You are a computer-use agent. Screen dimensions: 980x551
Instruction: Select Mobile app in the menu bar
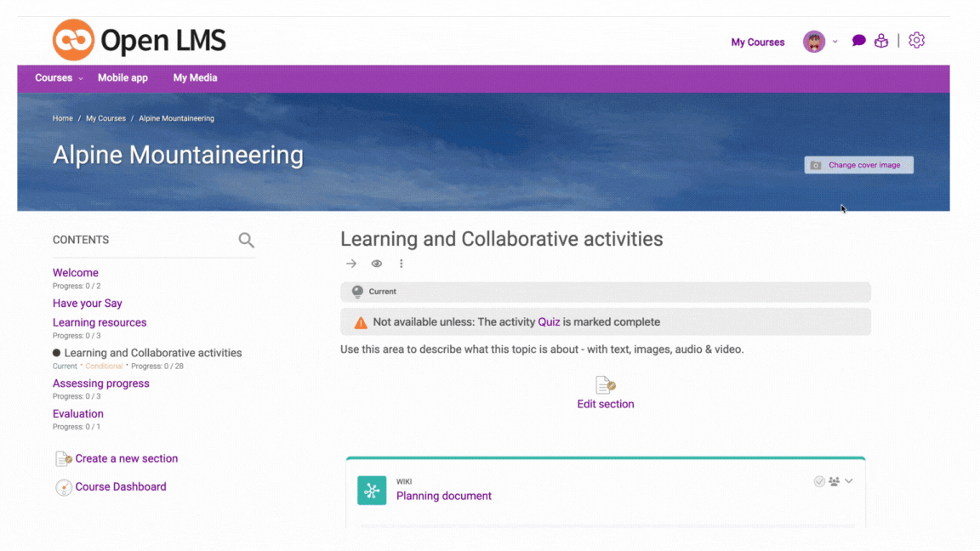(x=122, y=77)
